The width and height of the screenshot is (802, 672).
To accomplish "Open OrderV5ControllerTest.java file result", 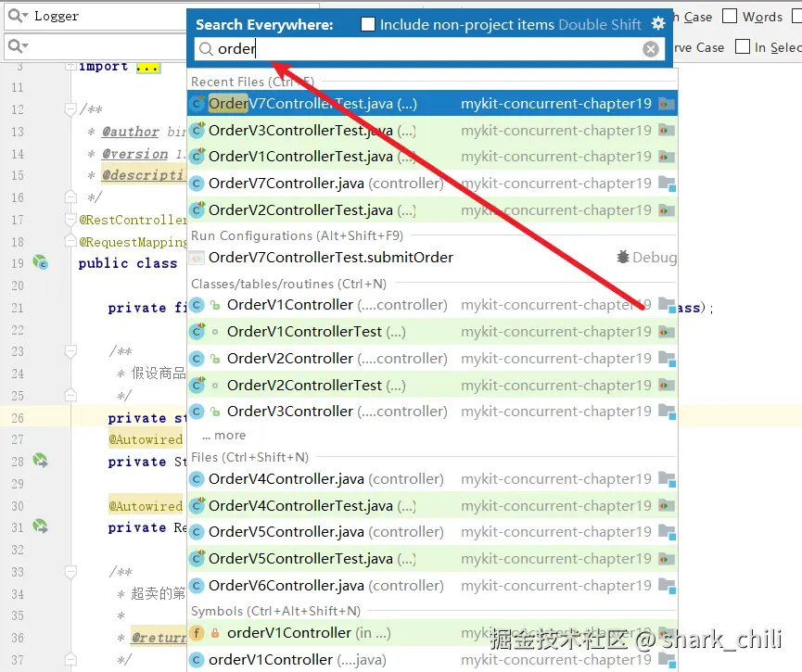I will [432, 559].
